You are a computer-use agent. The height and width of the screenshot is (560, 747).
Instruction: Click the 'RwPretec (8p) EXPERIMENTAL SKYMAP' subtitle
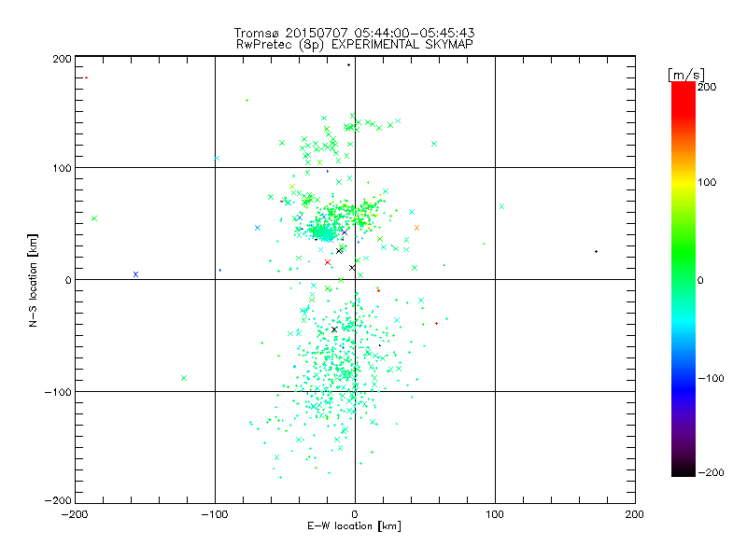pos(354,44)
